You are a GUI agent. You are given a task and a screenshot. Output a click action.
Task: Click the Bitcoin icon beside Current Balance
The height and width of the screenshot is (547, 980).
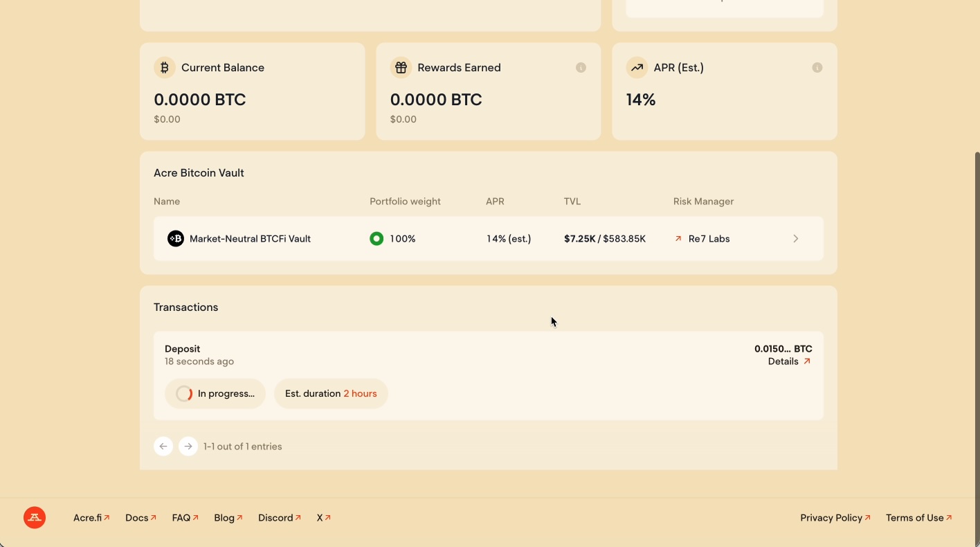[x=165, y=68]
